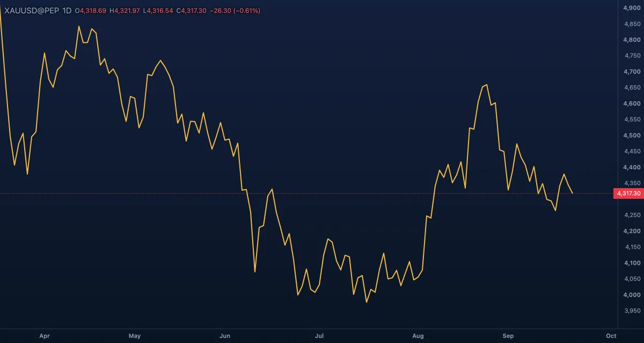This screenshot has width=644, height=343.
Task: Click the 4,700 price axis label
Action: (632, 71)
